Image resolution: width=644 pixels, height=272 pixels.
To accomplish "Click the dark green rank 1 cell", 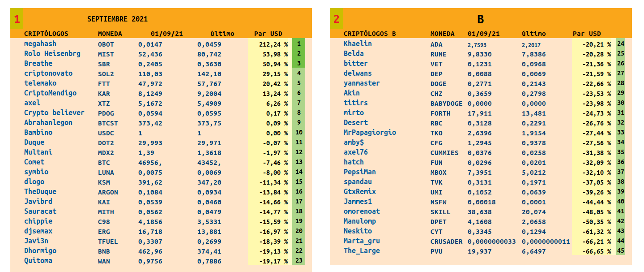I will pos(299,44).
